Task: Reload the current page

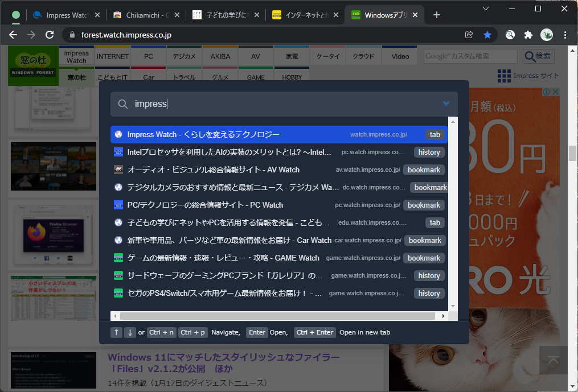Action: coord(50,34)
